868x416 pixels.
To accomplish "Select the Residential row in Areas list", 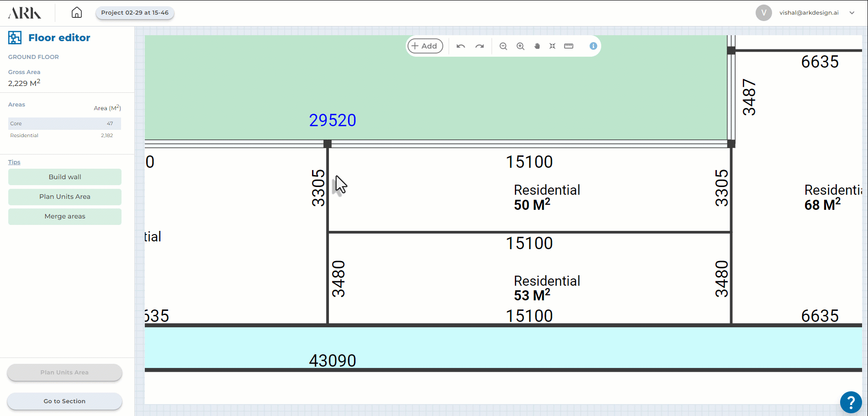I will click(64, 135).
